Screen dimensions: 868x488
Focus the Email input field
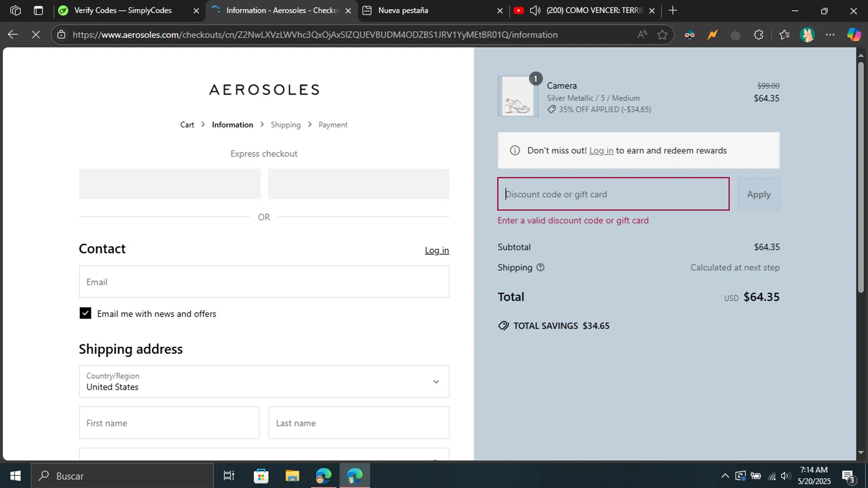click(264, 282)
